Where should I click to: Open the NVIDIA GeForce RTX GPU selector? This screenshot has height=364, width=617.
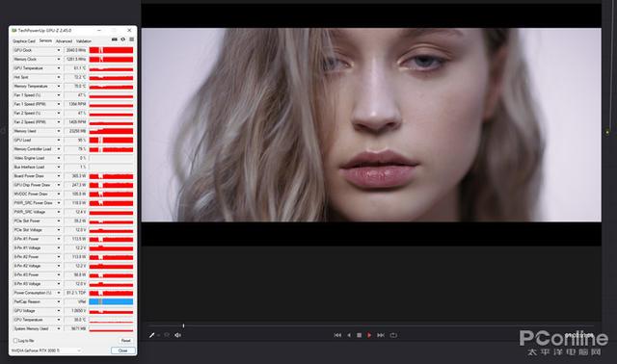pyautogui.click(x=46, y=351)
